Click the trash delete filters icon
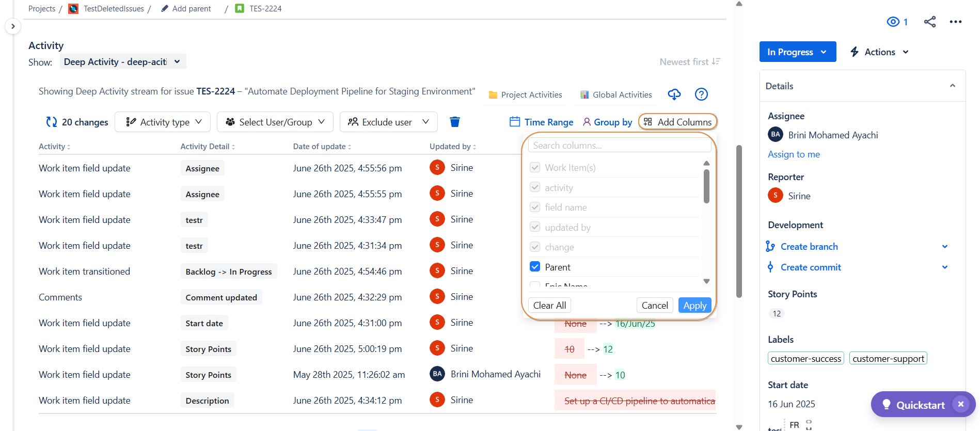Image resolution: width=980 pixels, height=431 pixels. 454,122
